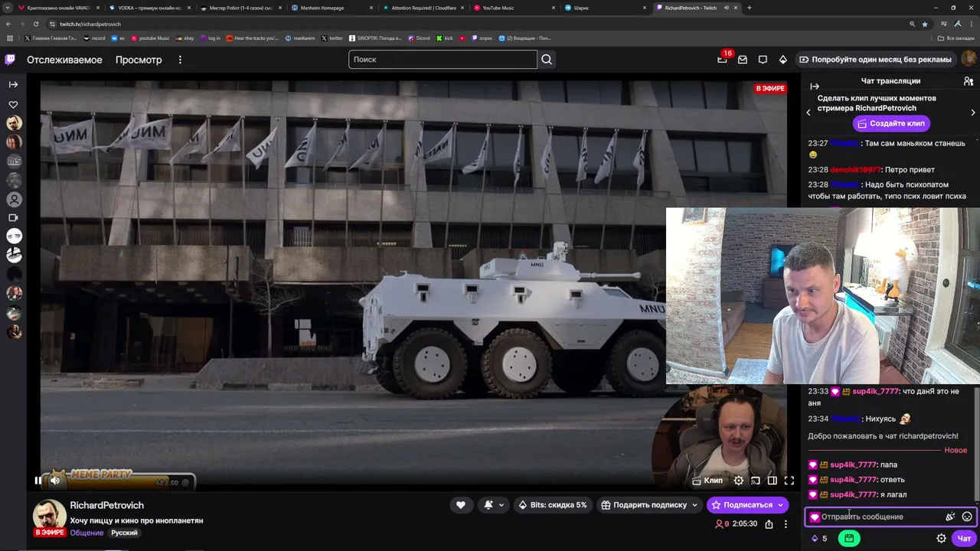Image resolution: width=980 pixels, height=551 pixels.
Task: Click the sup4ik_7777 username saying 'папа'
Action: click(x=853, y=465)
